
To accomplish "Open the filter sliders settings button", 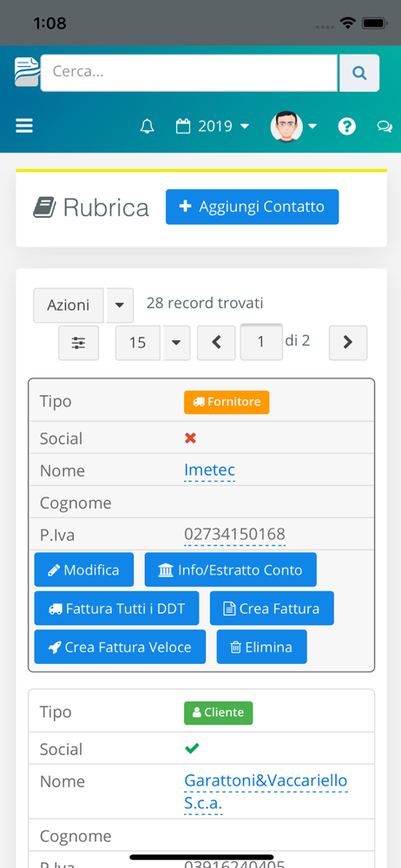I will point(79,343).
